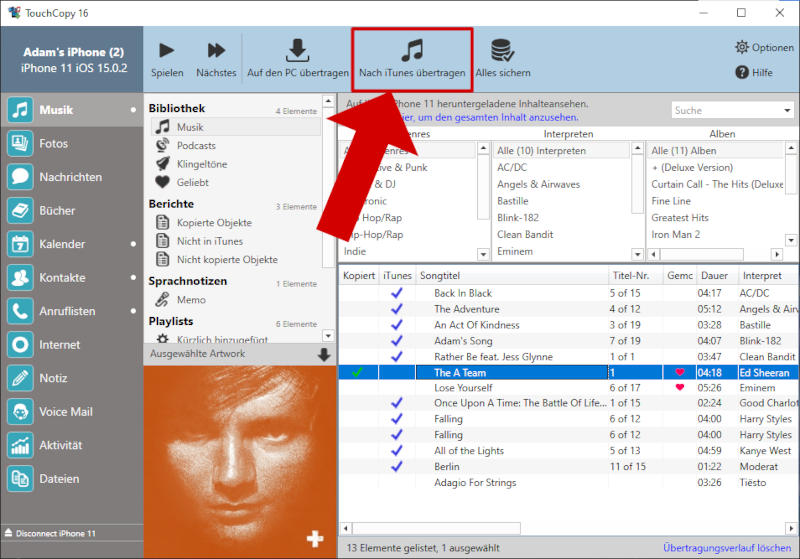Open the Kontakte section
800x559 pixels.
tap(71, 277)
